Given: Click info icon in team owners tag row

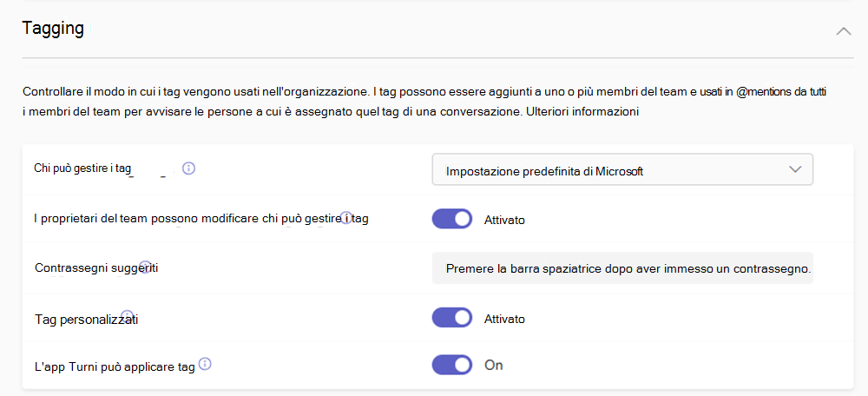Looking at the screenshot, I should pos(346,217).
